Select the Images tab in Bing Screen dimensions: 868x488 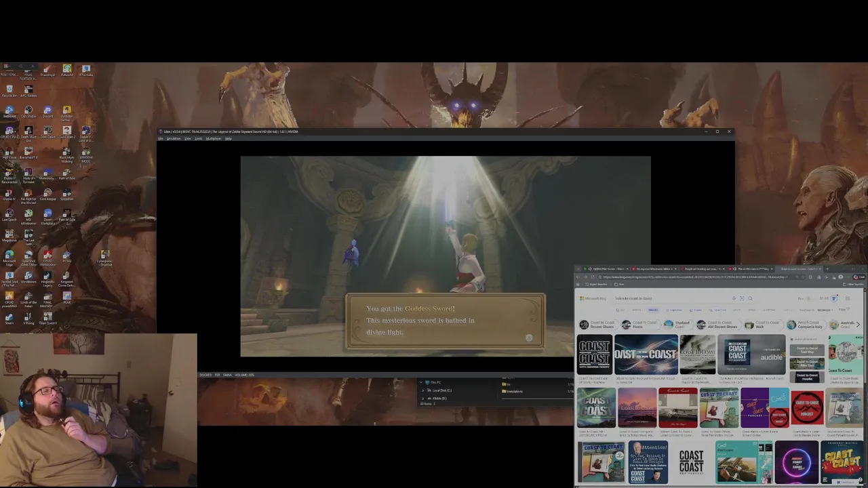pyautogui.click(x=653, y=310)
